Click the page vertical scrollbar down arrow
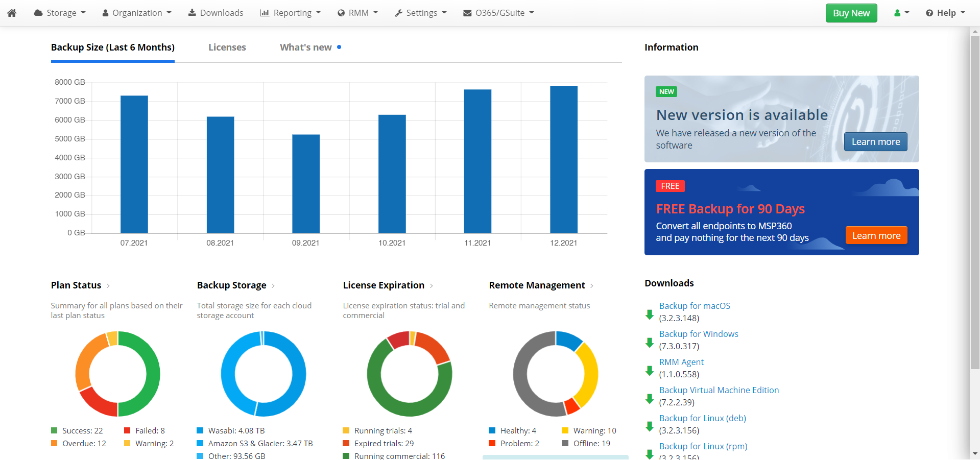This screenshot has height=460, width=980. coord(975,453)
